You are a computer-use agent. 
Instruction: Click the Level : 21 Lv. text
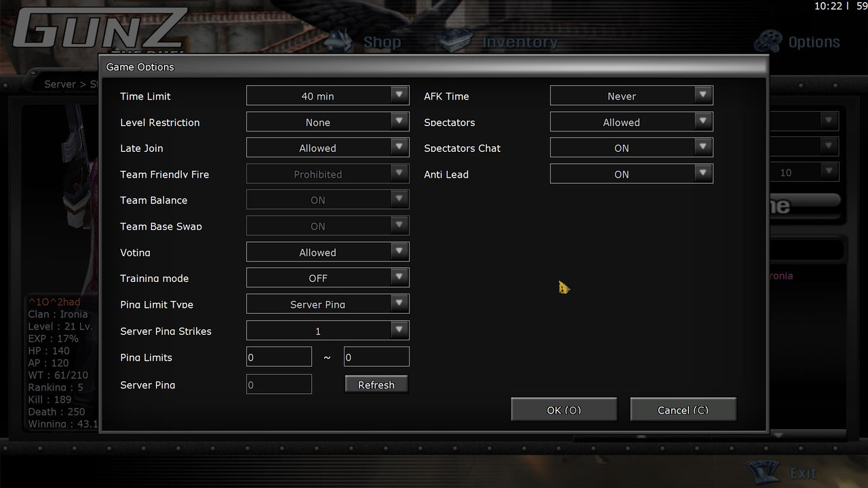(x=60, y=326)
